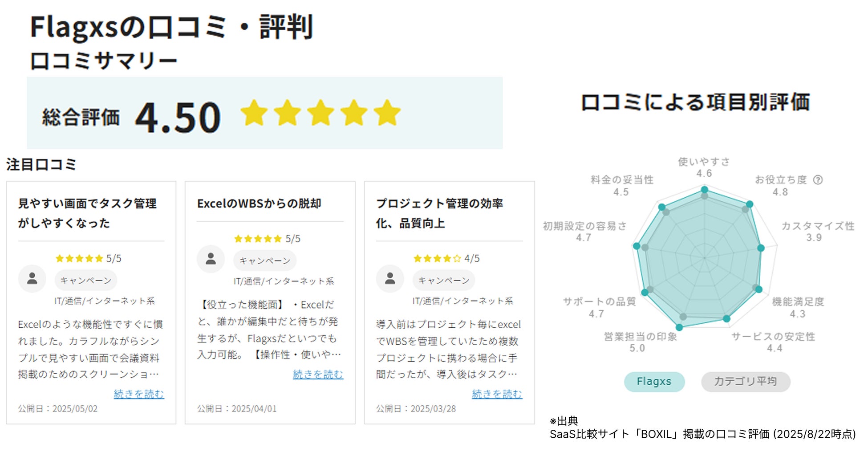Click the star rating 5/5 in ExcelのWBS review
Image resolution: width=868 pixels, height=456 pixels.
coord(267,239)
